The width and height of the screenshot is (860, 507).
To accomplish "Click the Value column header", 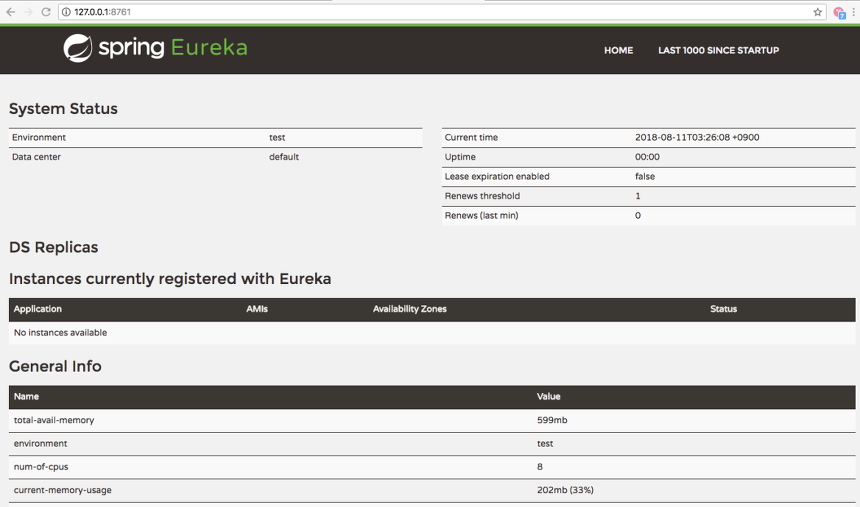I will pos(548,397).
